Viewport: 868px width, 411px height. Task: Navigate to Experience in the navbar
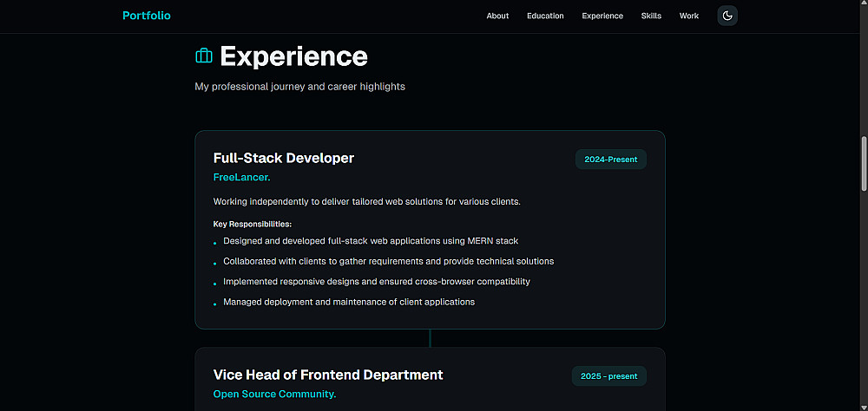pos(602,16)
